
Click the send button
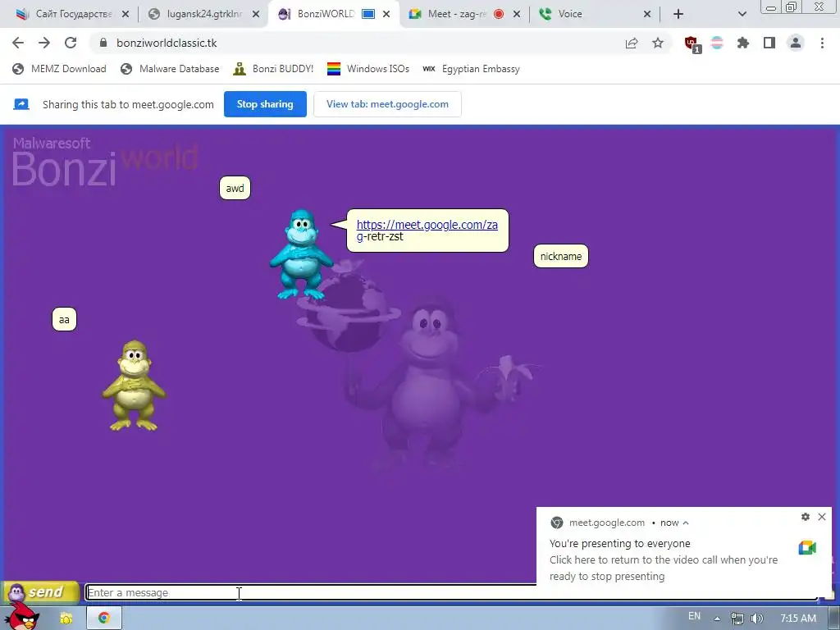point(41,592)
